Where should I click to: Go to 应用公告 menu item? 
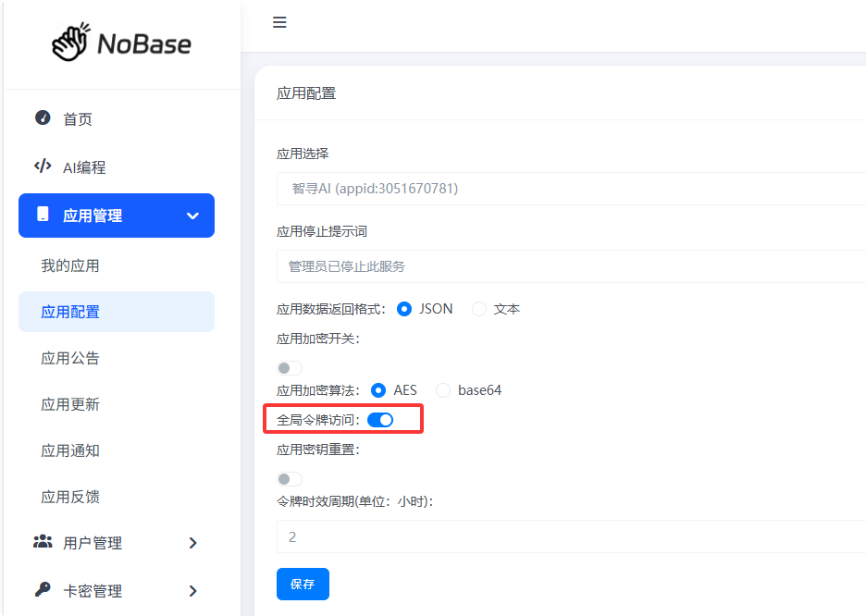coord(70,358)
